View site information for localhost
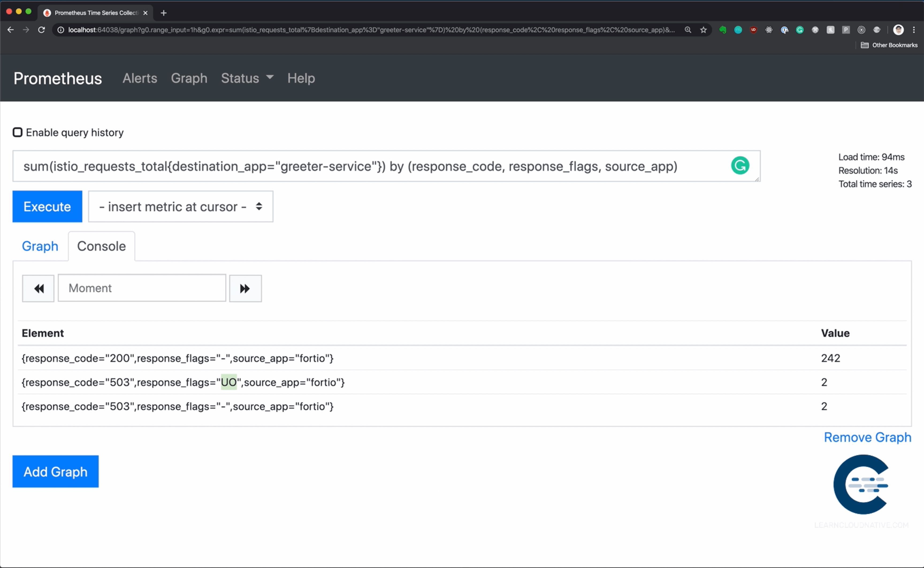924x568 pixels. (x=60, y=30)
